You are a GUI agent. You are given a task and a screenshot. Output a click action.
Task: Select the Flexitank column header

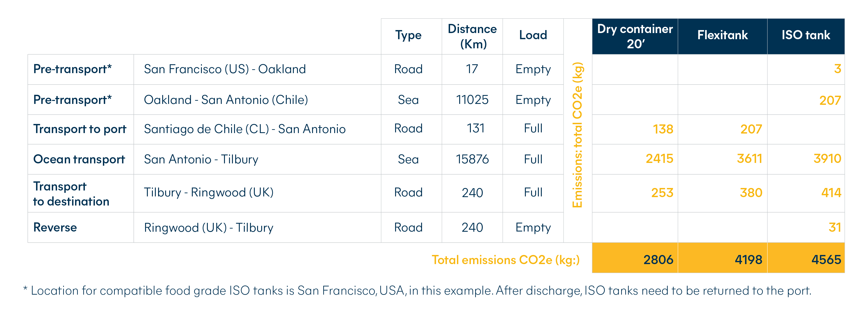(722, 36)
